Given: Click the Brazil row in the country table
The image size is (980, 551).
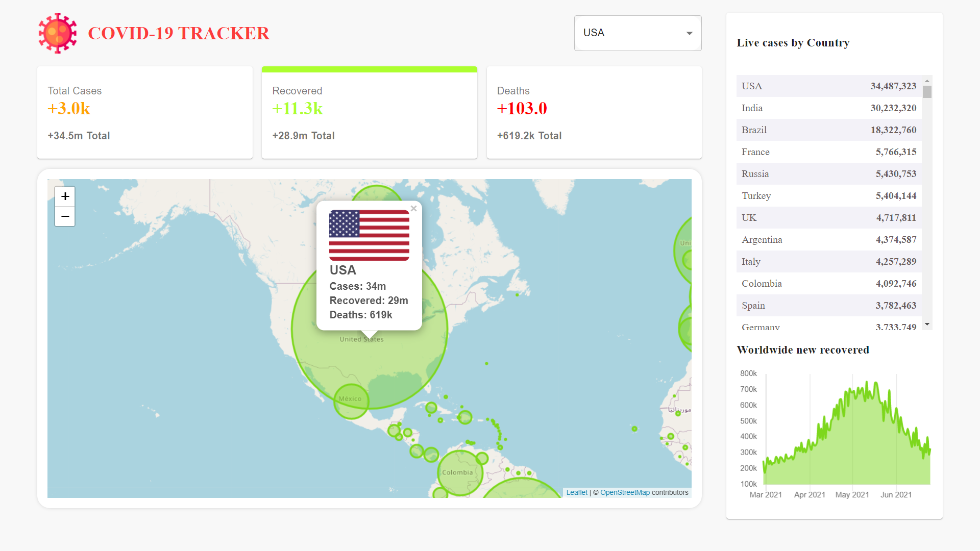Looking at the screenshot, I should [828, 130].
